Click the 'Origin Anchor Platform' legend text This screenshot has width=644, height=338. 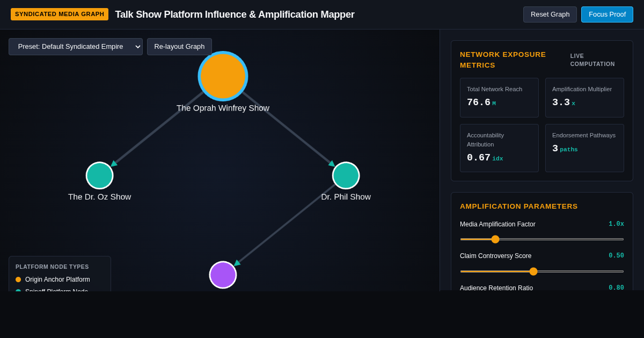point(57,280)
